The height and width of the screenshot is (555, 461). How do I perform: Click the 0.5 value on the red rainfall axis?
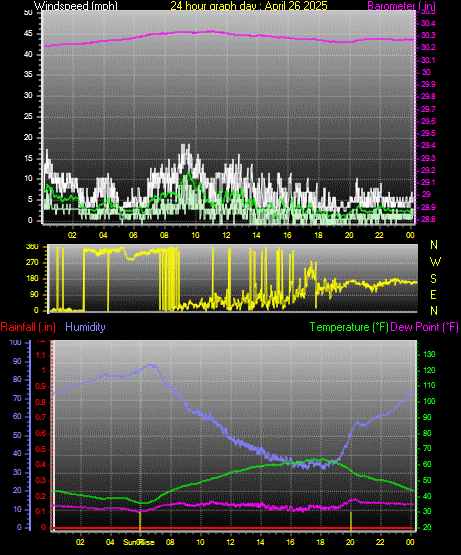(41, 449)
